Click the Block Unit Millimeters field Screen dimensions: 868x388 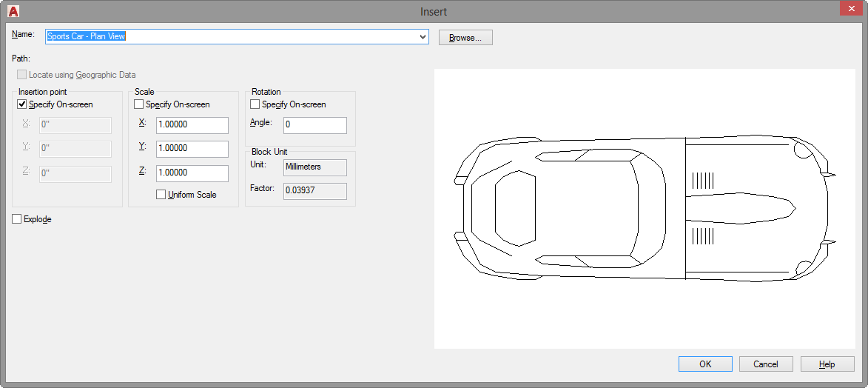point(314,167)
